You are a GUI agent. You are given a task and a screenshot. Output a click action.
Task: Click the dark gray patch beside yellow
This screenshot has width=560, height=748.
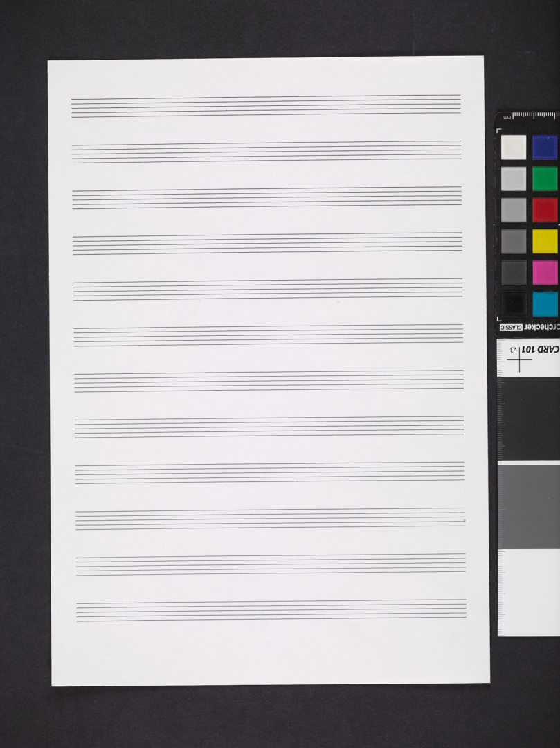[514, 242]
